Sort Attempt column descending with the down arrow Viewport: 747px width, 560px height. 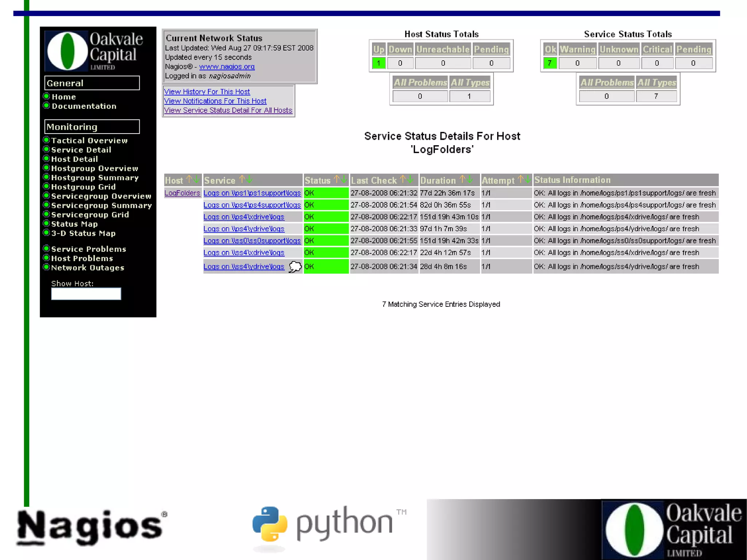coord(528,179)
